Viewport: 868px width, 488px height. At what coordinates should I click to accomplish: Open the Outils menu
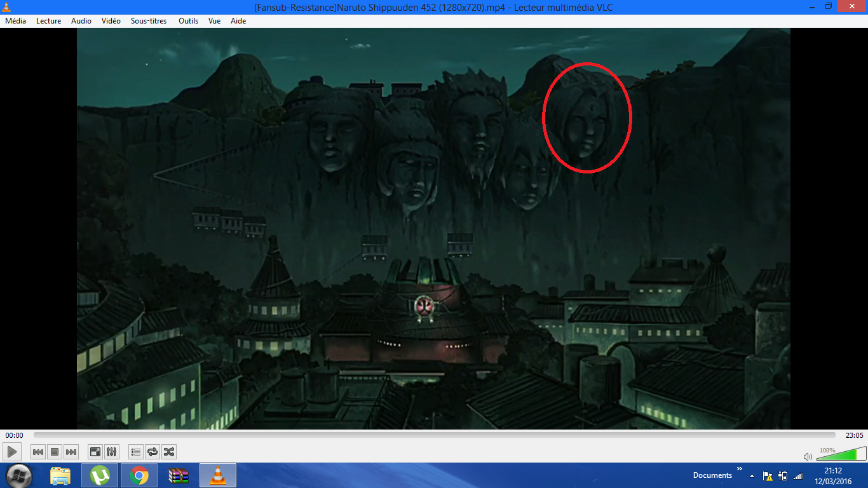[189, 21]
